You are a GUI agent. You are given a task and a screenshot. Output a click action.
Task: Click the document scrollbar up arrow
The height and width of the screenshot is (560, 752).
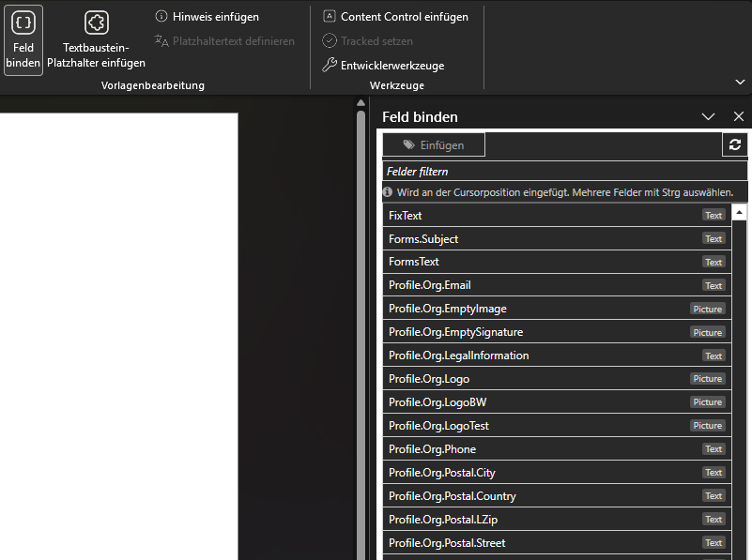361,103
